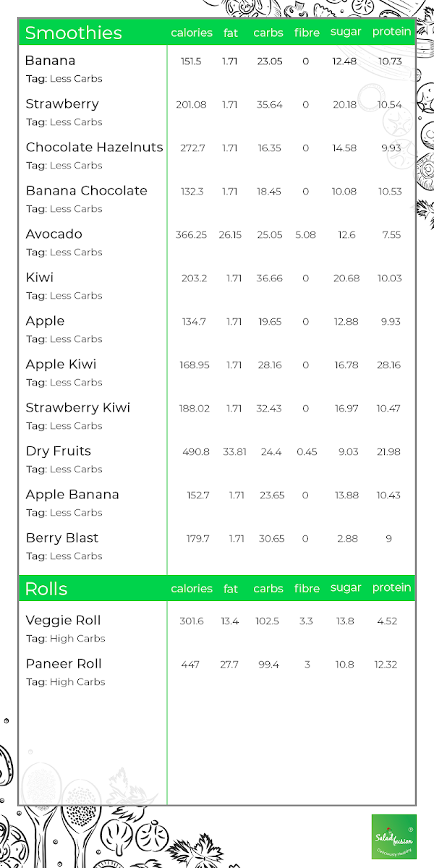Click the Less Carbs tag under Apple Kiwi
This screenshot has height=868, width=434.
coord(76,383)
